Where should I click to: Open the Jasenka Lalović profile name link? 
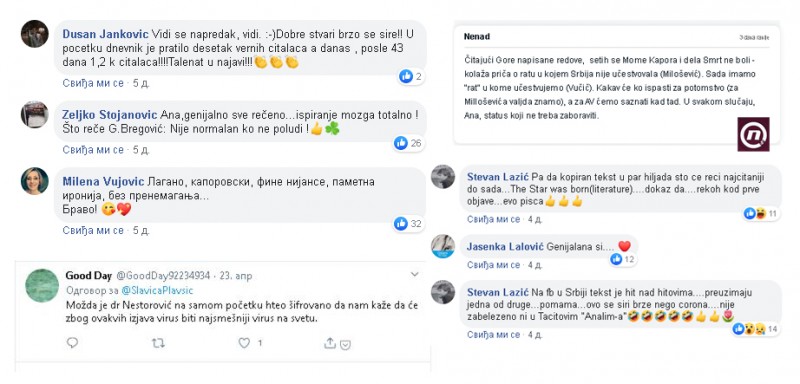click(506, 247)
